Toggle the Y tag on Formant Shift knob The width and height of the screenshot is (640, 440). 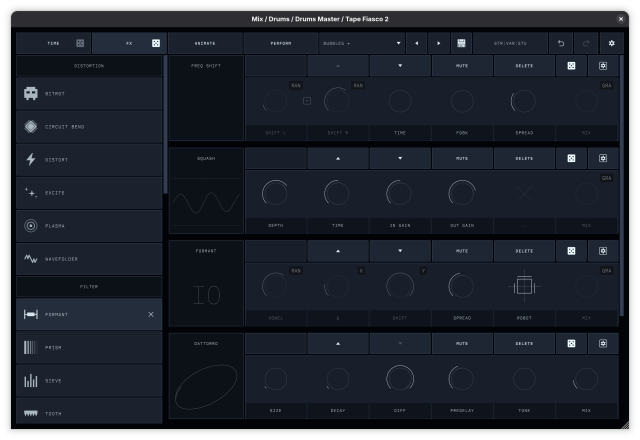pyautogui.click(x=423, y=271)
